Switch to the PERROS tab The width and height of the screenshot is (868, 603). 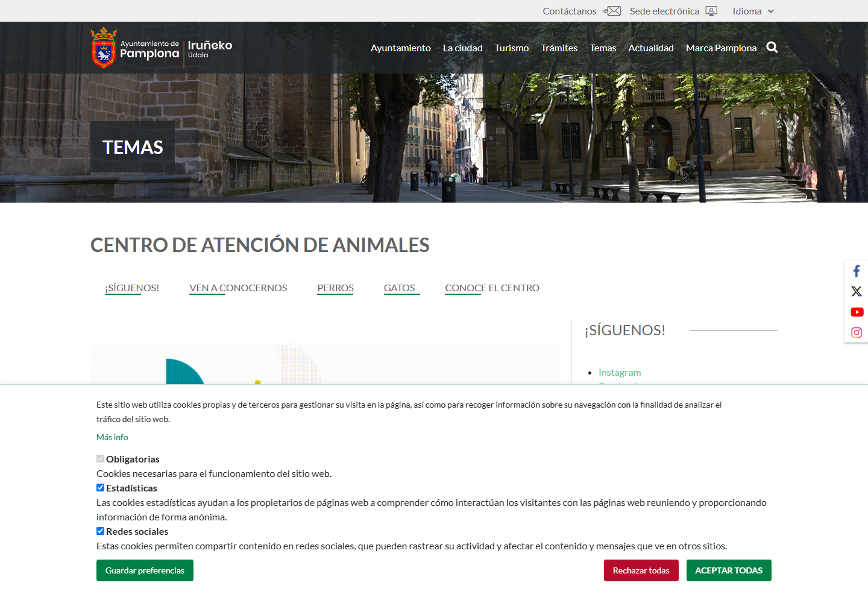336,288
